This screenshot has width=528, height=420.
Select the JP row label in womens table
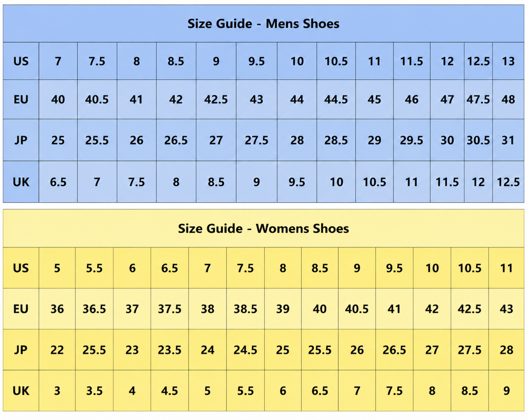point(21,350)
